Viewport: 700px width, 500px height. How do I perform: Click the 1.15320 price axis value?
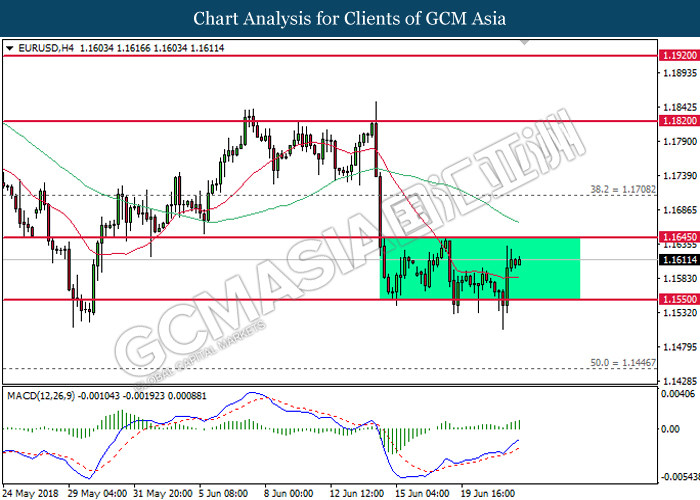(x=680, y=312)
